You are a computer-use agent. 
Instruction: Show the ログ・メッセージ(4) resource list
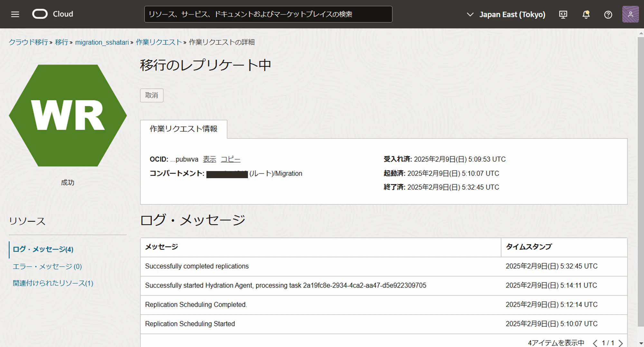(43, 249)
